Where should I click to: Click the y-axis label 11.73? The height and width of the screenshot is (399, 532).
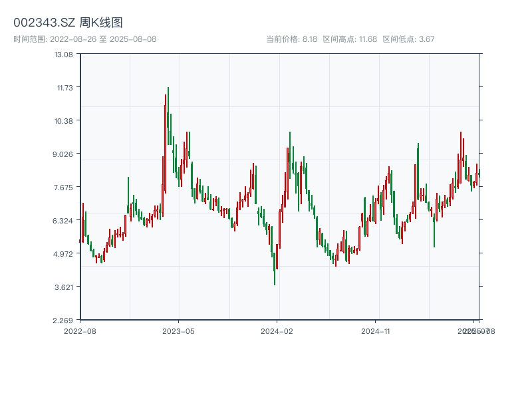[x=65, y=88]
